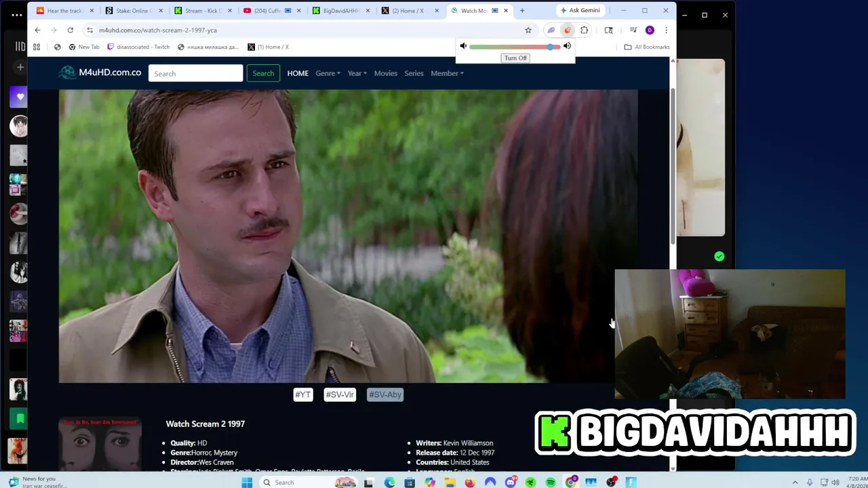Click the green Search button
This screenshot has height=488, width=868.
(x=263, y=73)
